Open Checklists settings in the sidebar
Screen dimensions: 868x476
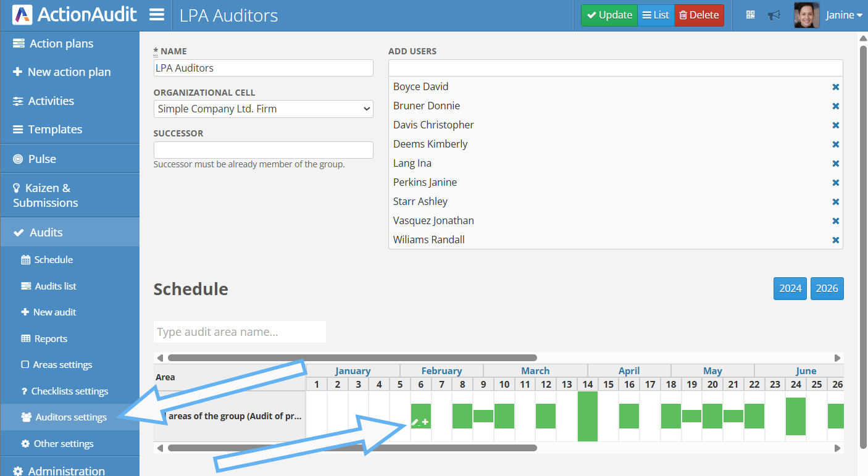click(70, 391)
